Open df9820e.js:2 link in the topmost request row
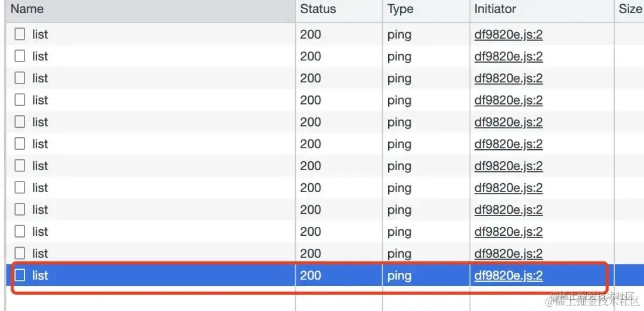 point(509,35)
